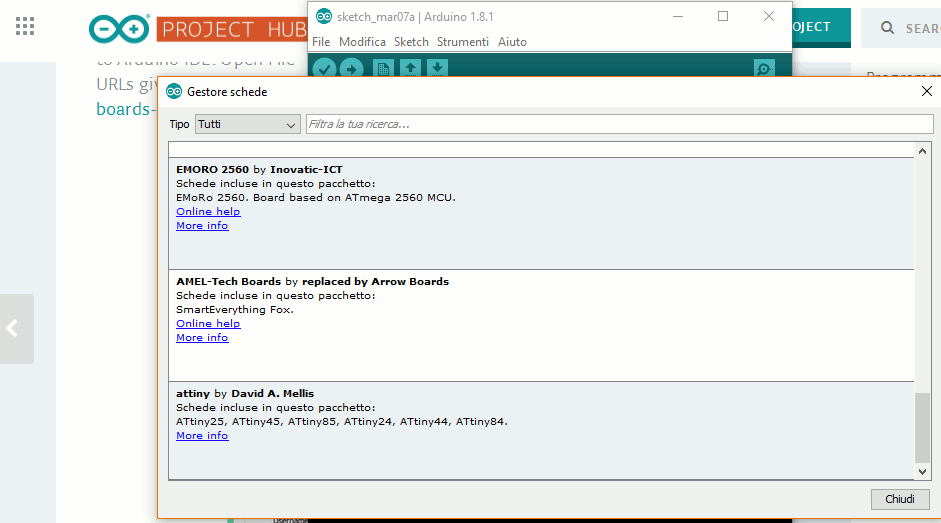The height and width of the screenshot is (523, 941).
Task: Expand the Tipo dropdown showing Tutti
Action: click(248, 124)
